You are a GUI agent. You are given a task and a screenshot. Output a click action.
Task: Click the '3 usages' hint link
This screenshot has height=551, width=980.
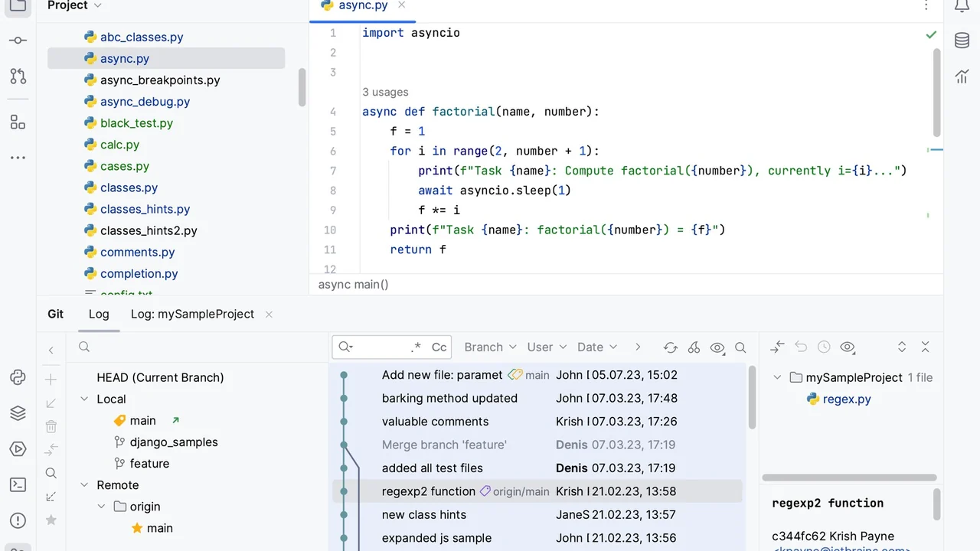click(x=385, y=92)
